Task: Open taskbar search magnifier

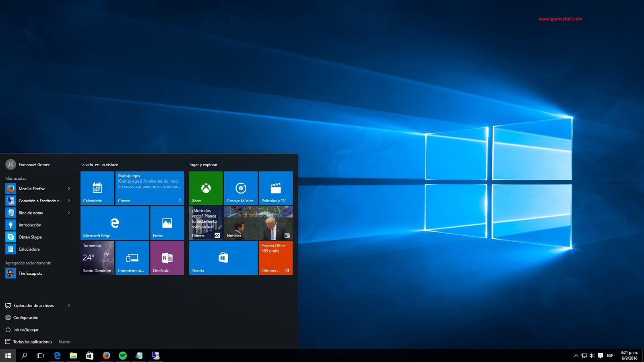Action: [x=24, y=356]
